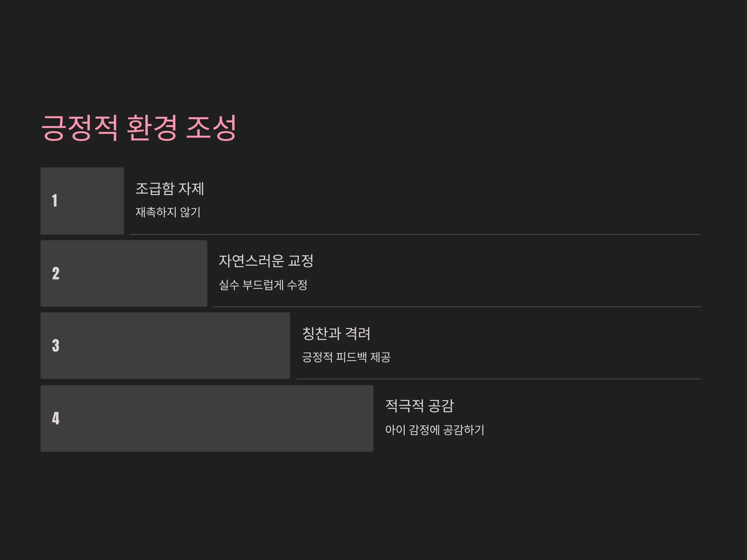Click the number 1 in first block
The width and height of the screenshot is (747, 560).
tap(55, 200)
